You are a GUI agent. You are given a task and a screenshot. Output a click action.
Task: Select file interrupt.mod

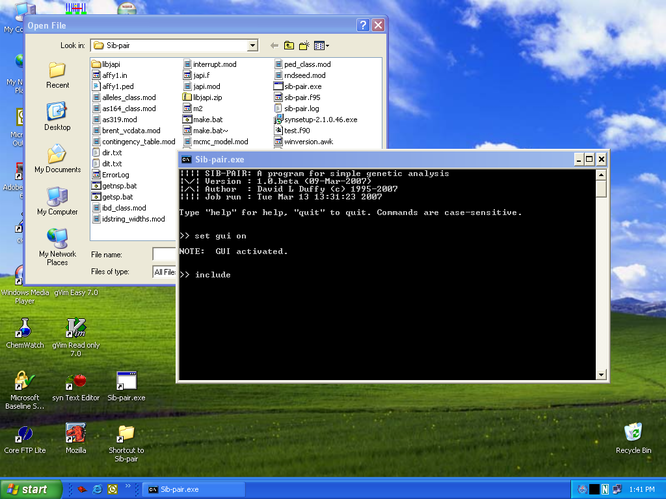pos(210,64)
